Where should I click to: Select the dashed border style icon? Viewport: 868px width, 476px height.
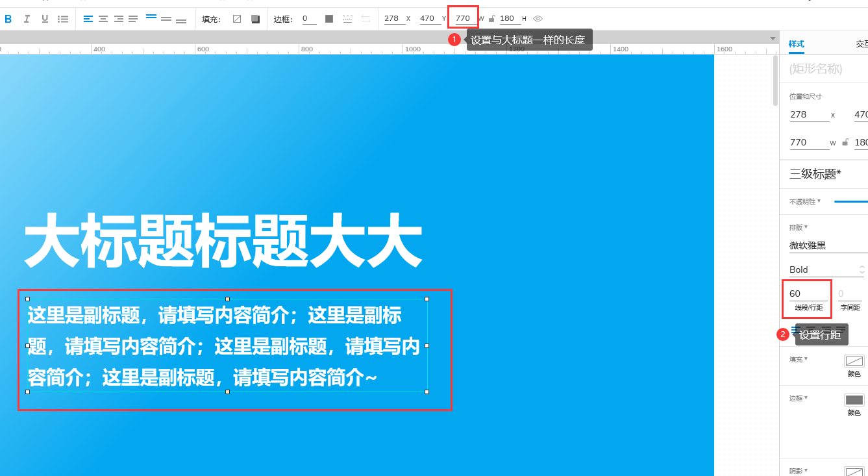coord(347,18)
